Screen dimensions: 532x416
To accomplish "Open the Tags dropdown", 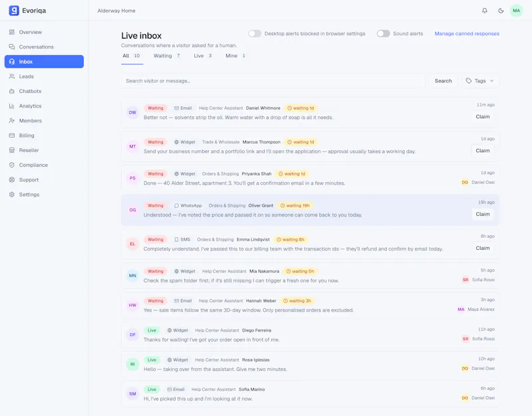I will [x=480, y=81].
